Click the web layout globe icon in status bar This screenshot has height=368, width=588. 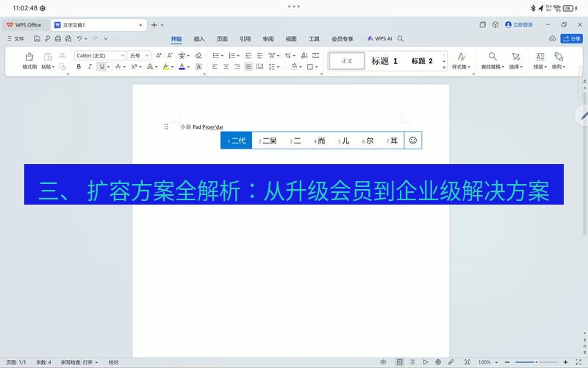click(438, 362)
